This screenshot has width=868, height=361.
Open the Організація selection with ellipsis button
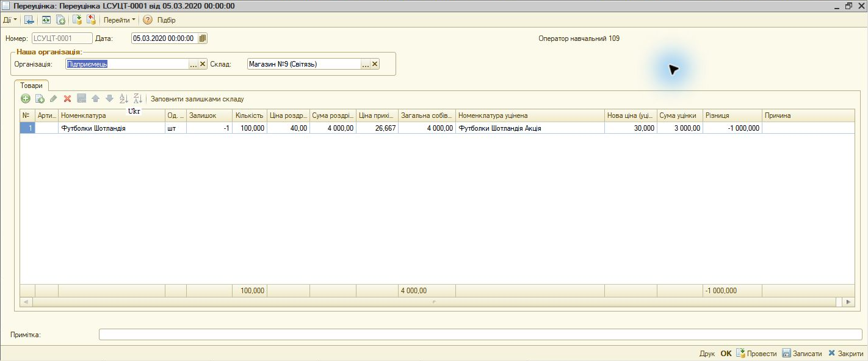pos(193,64)
